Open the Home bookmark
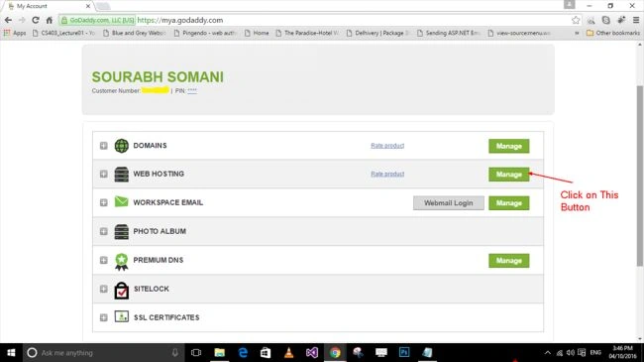 [x=257, y=33]
